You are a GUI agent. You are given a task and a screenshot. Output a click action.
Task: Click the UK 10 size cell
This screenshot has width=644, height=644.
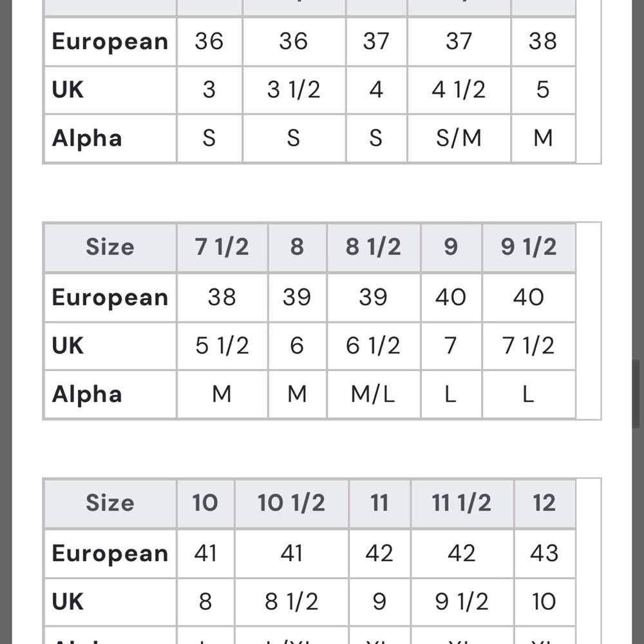pos(544,601)
